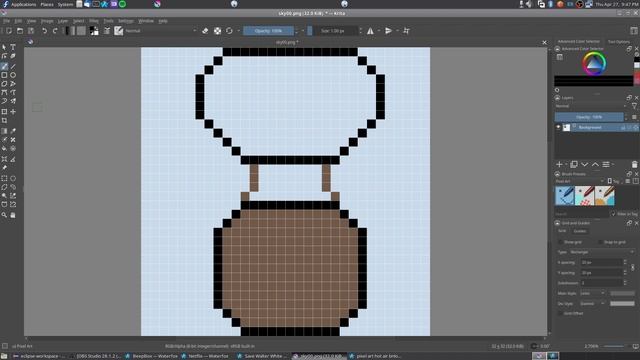Select the Pan hand tool

coord(13,215)
